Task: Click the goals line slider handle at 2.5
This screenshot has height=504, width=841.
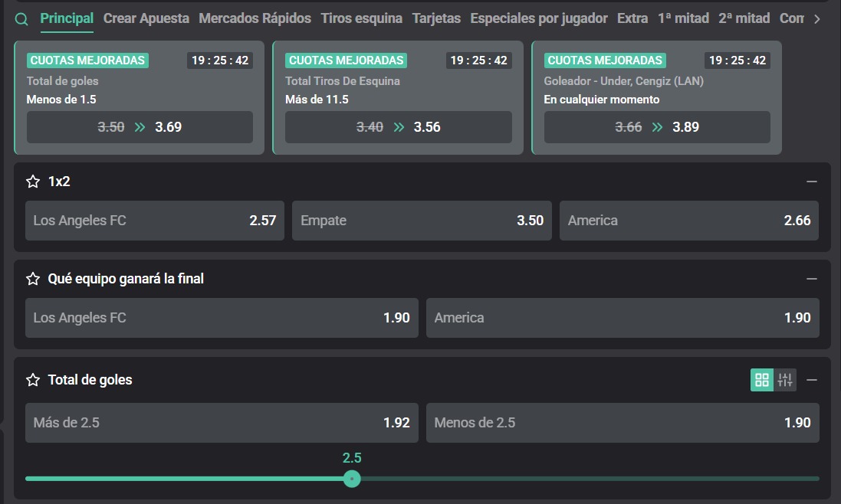Action: (x=352, y=478)
